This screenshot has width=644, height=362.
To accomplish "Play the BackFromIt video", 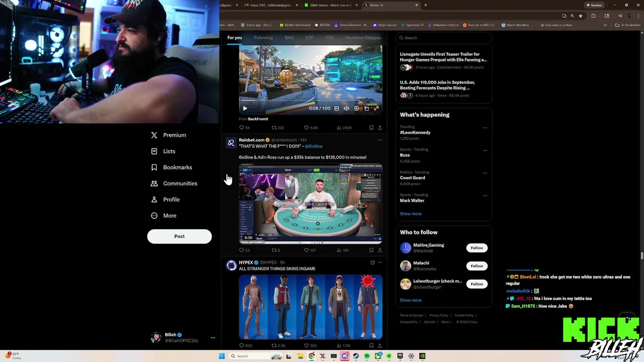I will 245,109.
